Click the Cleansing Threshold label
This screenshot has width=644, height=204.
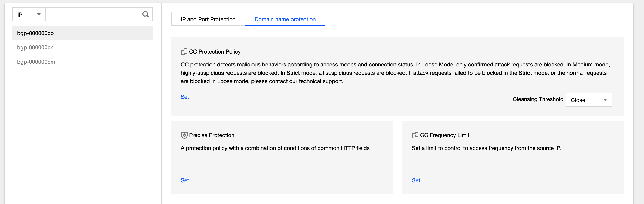pos(538,99)
